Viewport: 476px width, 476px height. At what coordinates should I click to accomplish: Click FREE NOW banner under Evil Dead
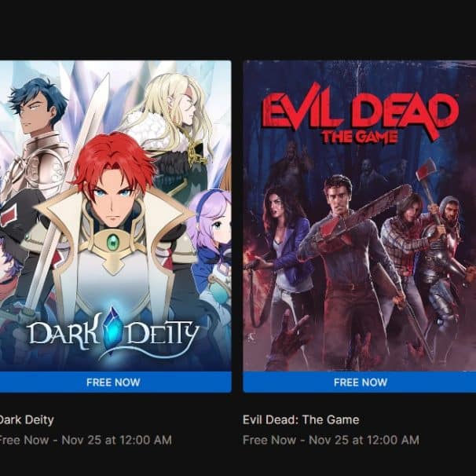coord(360,383)
